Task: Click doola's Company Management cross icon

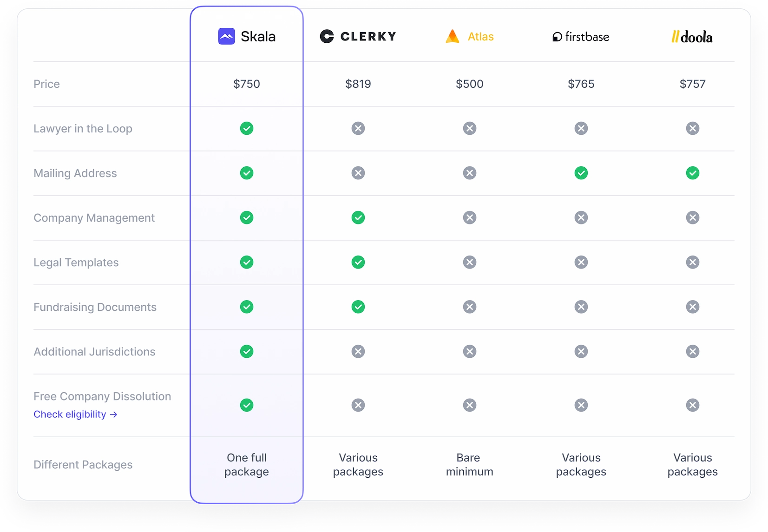Action: click(x=693, y=217)
